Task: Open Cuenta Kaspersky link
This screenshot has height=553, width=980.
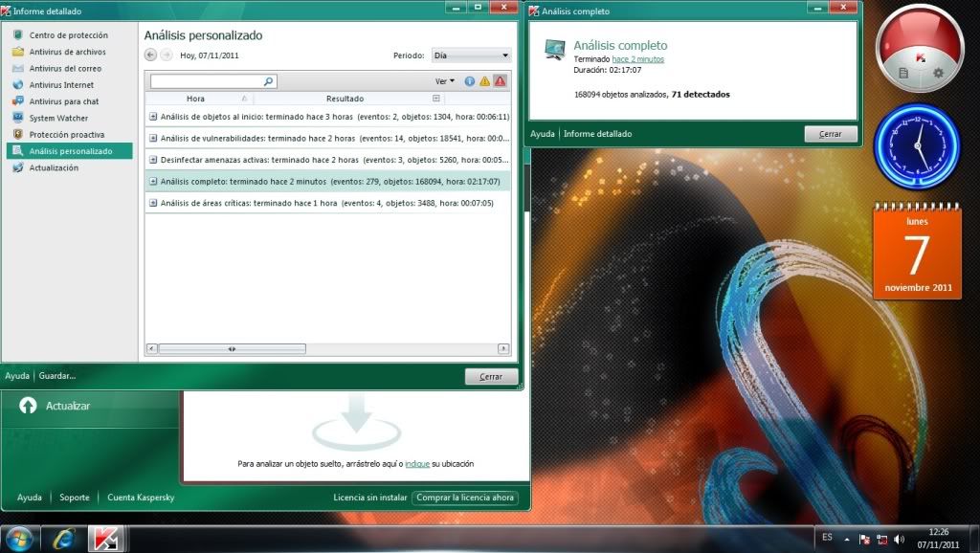Action: 141,498
